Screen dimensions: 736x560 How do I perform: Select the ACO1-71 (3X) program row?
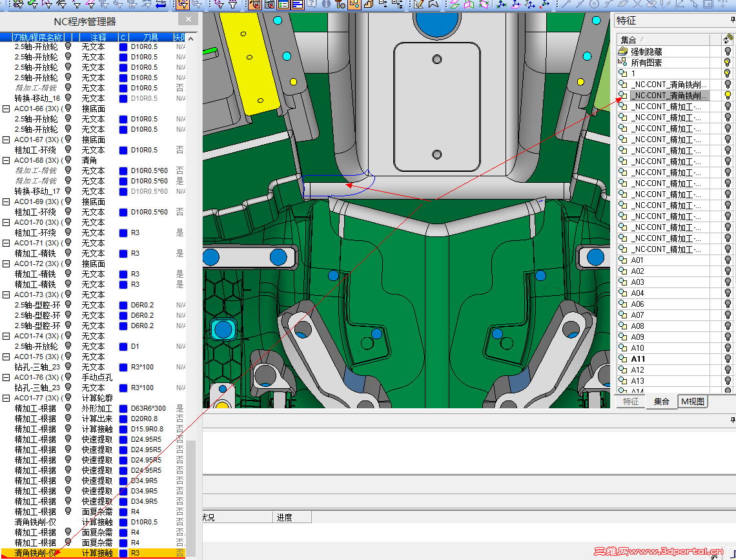point(93,243)
